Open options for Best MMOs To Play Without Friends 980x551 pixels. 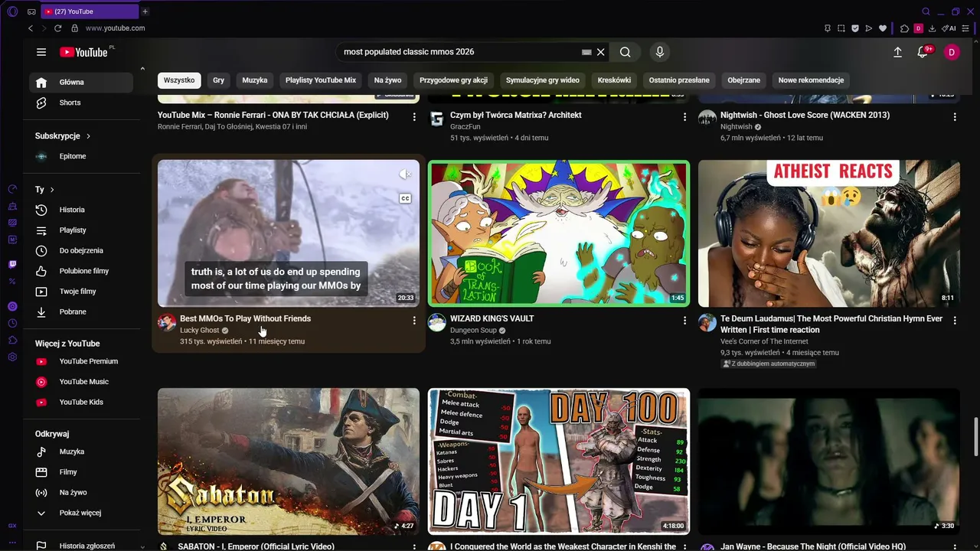(x=414, y=321)
